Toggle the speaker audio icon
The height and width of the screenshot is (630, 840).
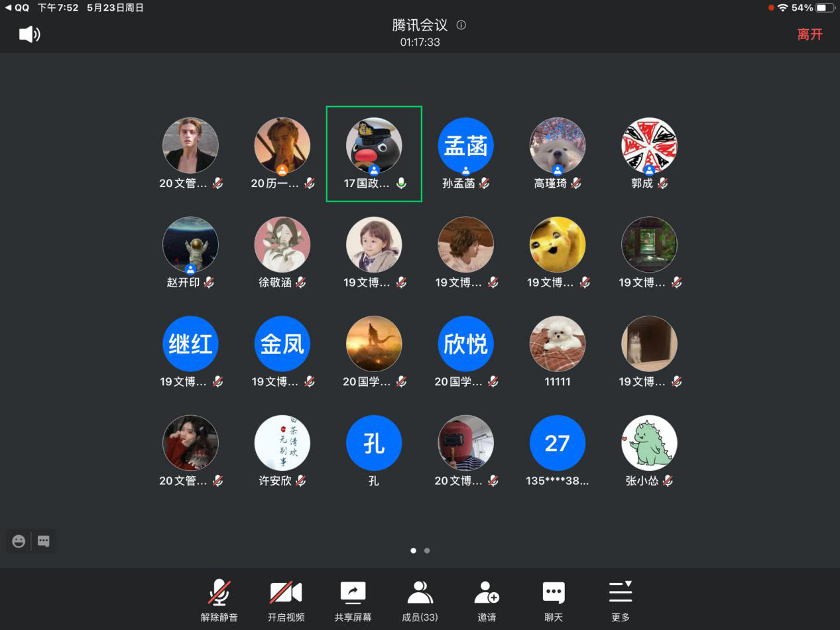coord(29,34)
